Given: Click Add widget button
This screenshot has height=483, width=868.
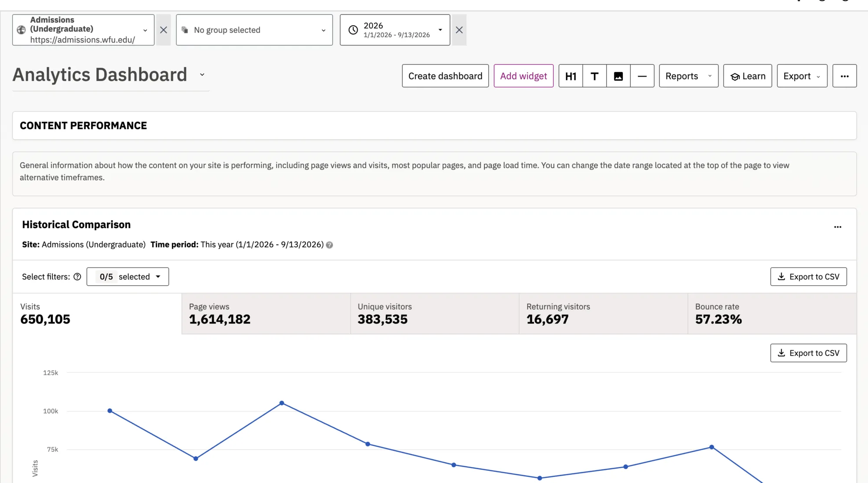Looking at the screenshot, I should (x=523, y=76).
